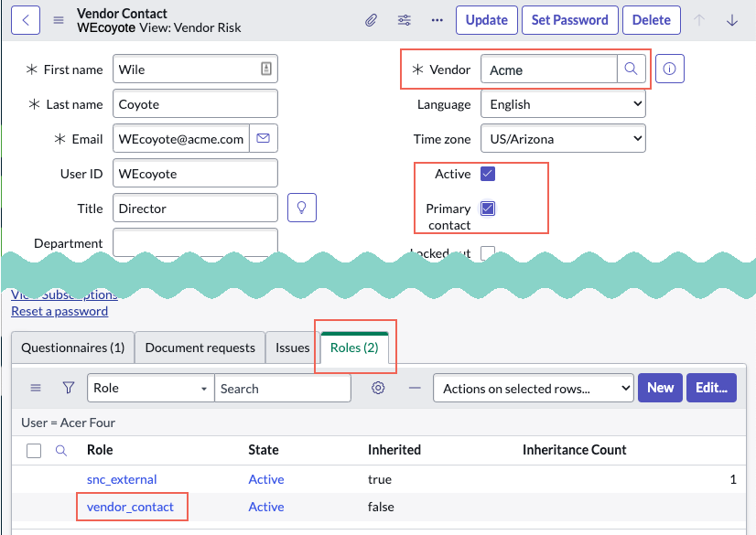Open Active state link for vendor_contact row
The height and width of the screenshot is (535, 756).
click(266, 507)
